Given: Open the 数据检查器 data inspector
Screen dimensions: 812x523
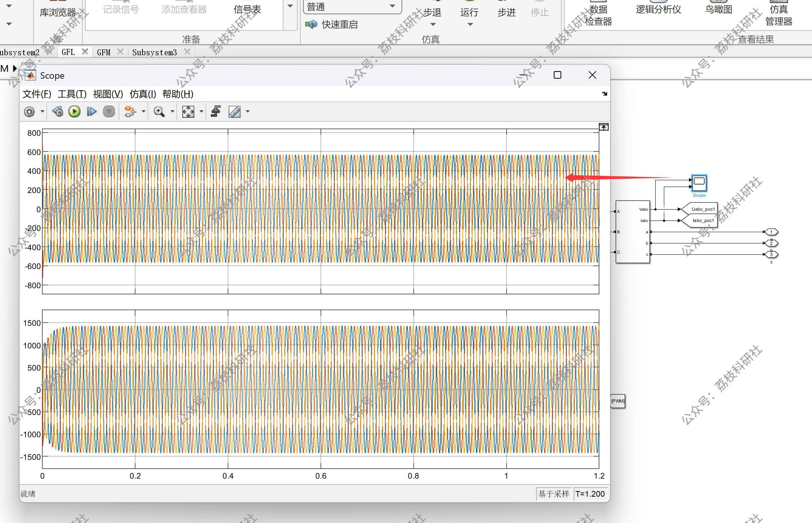Looking at the screenshot, I should tap(598, 14).
